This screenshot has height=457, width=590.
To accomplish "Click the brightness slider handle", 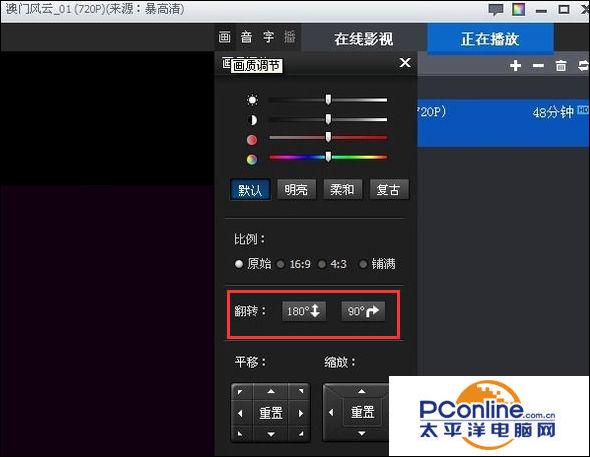I will click(328, 99).
